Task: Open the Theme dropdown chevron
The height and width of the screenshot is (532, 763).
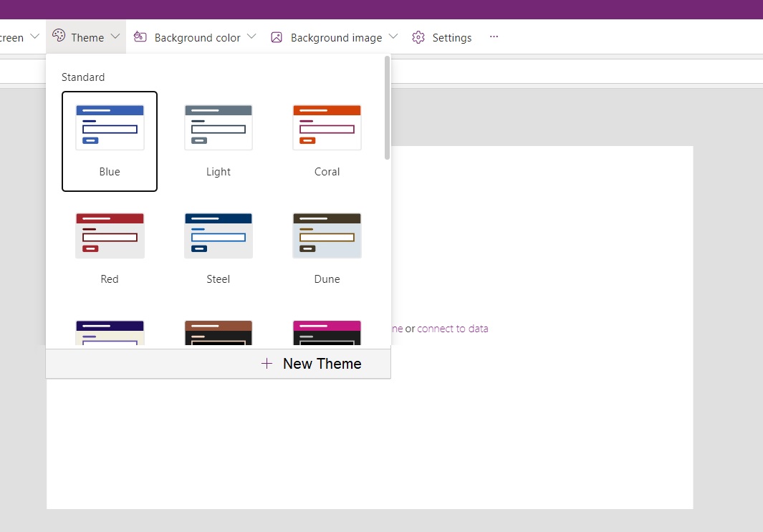Action: pos(115,37)
